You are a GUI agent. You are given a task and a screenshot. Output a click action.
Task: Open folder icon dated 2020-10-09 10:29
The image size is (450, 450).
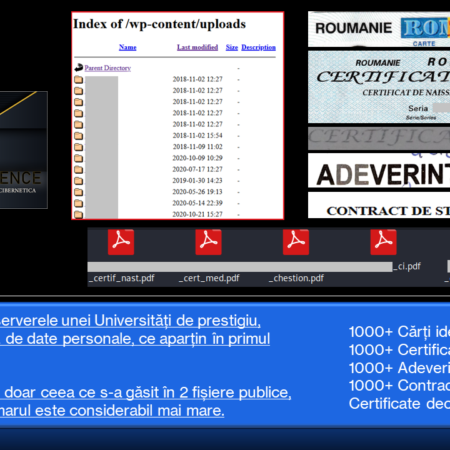pyautogui.click(x=79, y=158)
